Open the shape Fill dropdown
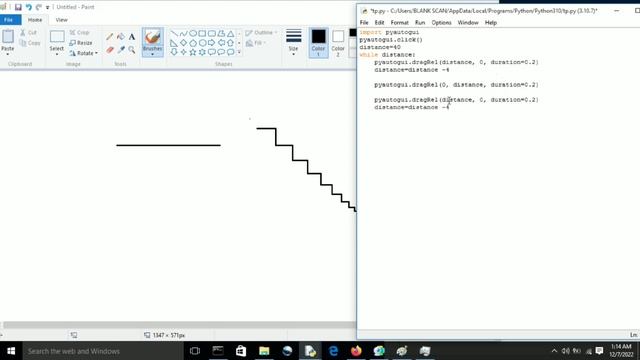Image resolution: width=640 pixels, height=360 pixels. point(256,43)
